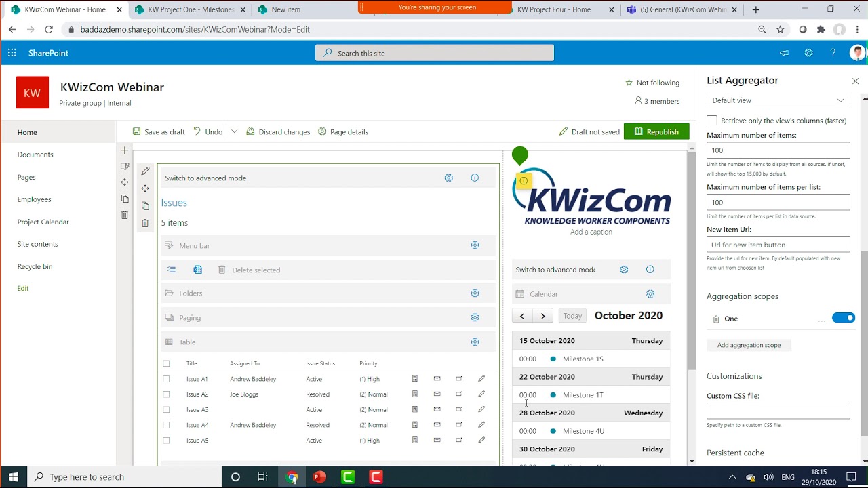This screenshot has height=488, width=868.
Task: Open Documents in left navigation
Action: click(x=35, y=155)
